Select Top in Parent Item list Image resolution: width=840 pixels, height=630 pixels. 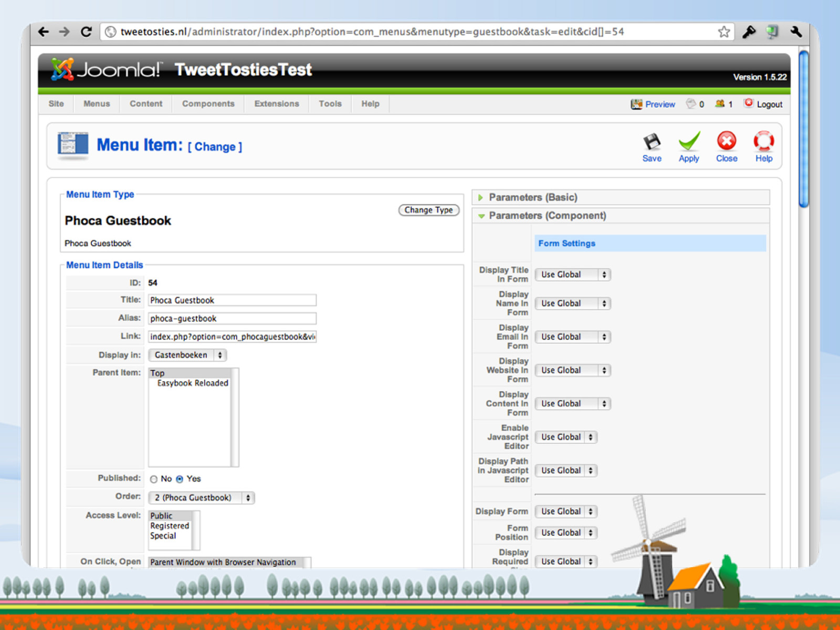(189, 373)
